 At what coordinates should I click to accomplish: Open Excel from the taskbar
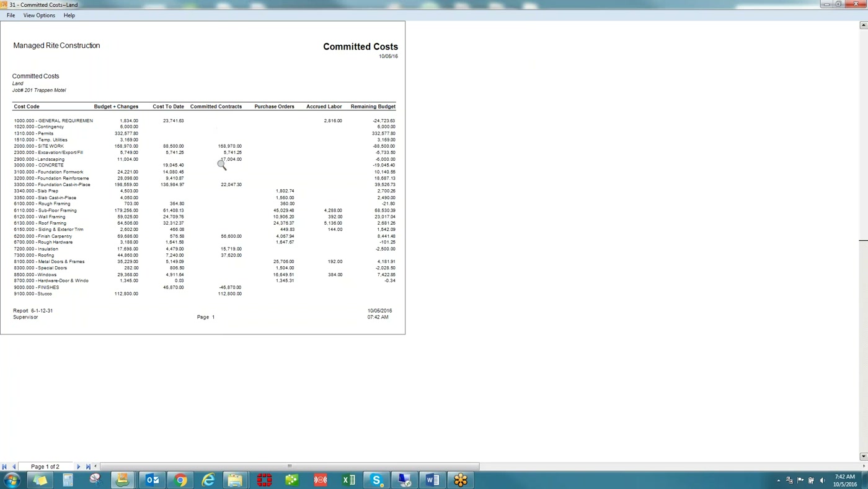coord(348,480)
